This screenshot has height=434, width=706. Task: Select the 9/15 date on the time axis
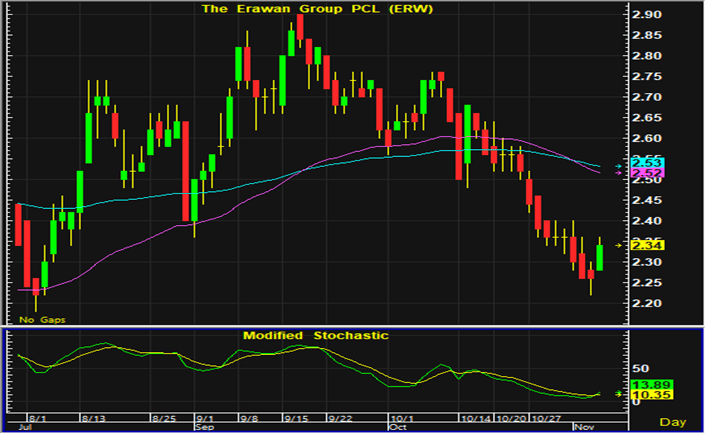296,414
